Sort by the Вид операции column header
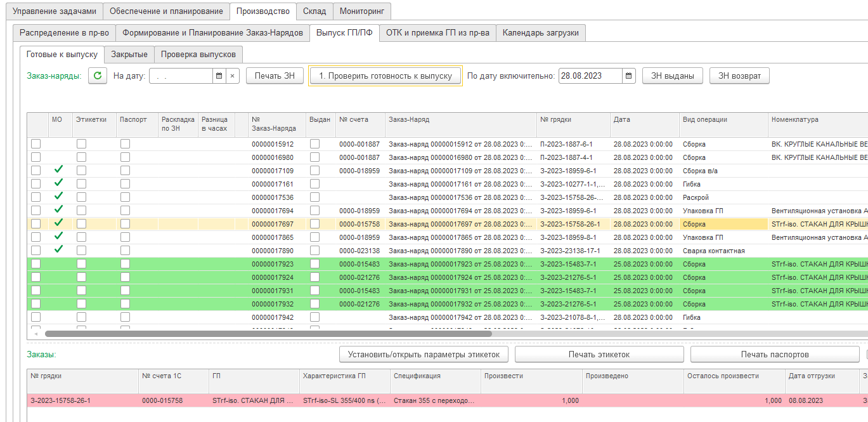 pyautogui.click(x=704, y=119)
